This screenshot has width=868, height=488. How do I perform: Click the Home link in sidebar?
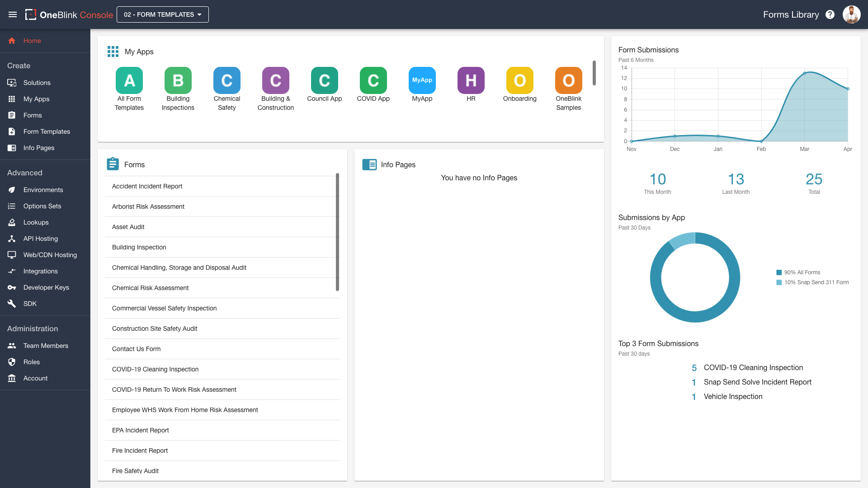(32, 41)
